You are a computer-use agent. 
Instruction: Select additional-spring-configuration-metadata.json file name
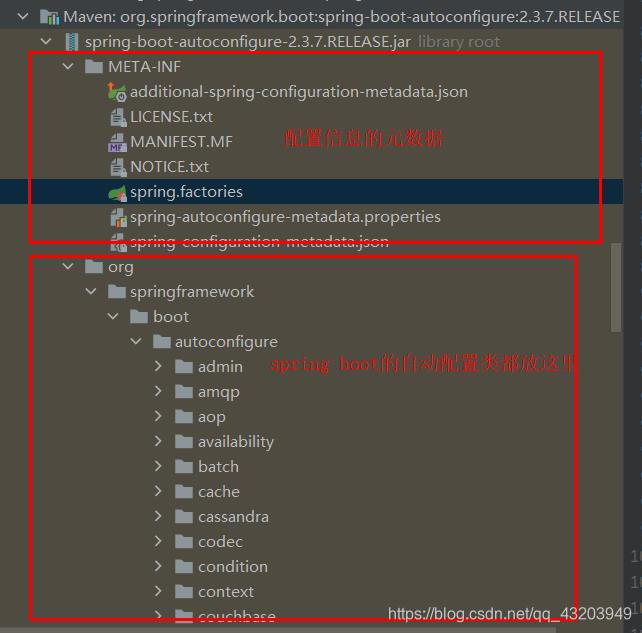pos(299,92)
